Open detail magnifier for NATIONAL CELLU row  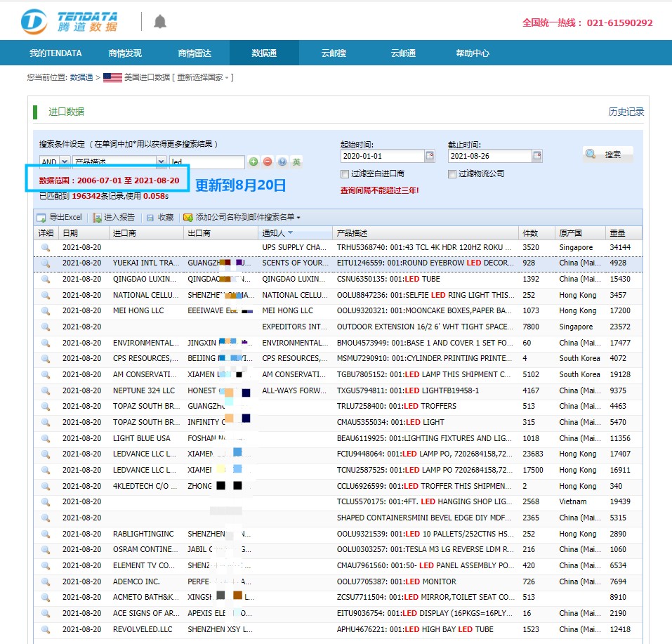point(46,296)
